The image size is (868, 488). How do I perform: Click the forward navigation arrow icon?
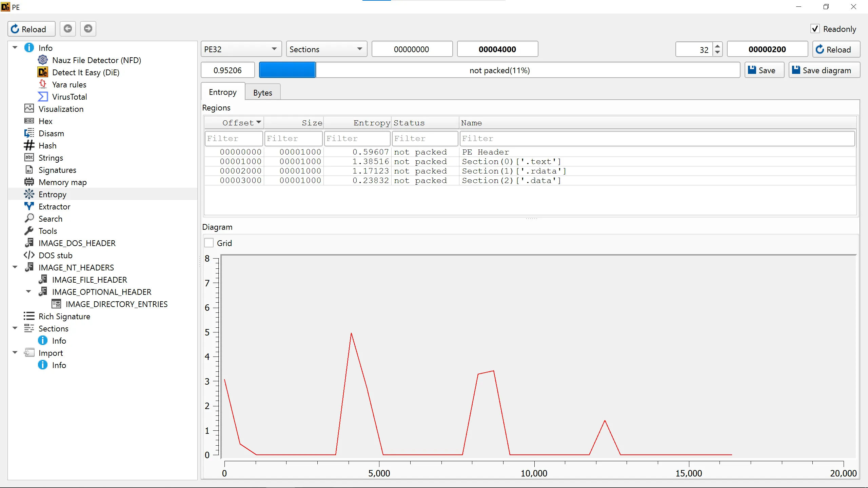(x=88, y=29)
